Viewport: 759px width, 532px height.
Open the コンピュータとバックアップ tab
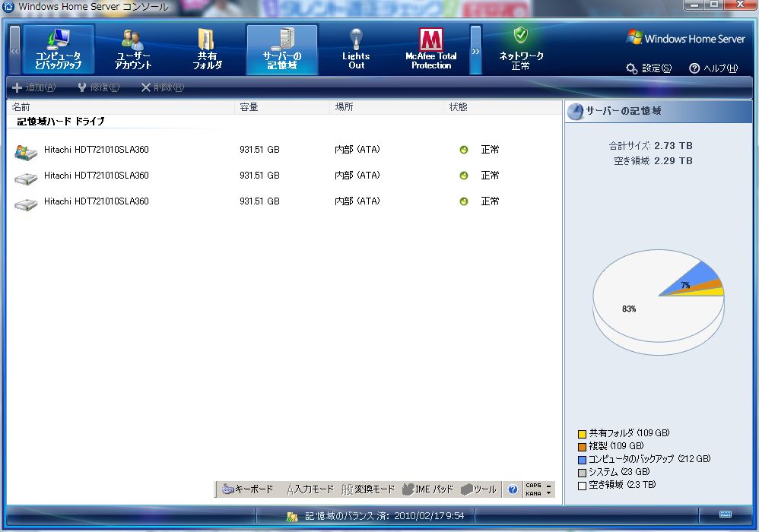(59, 49)
